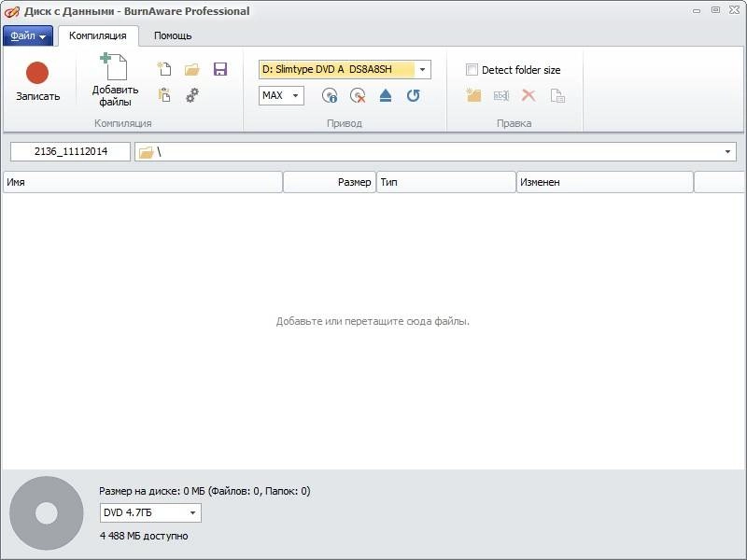Eject the disc tray with the eject icon

(386, 96)
